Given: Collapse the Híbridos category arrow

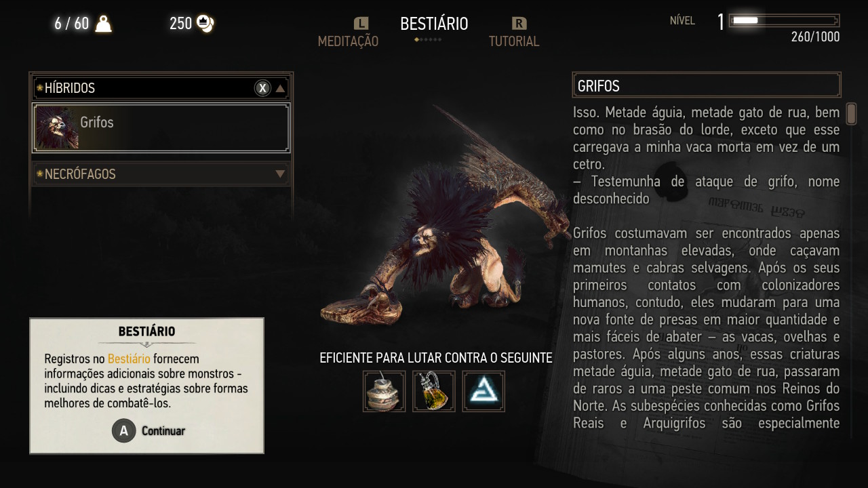Looking at the screenshot, I should pos(280,88).
